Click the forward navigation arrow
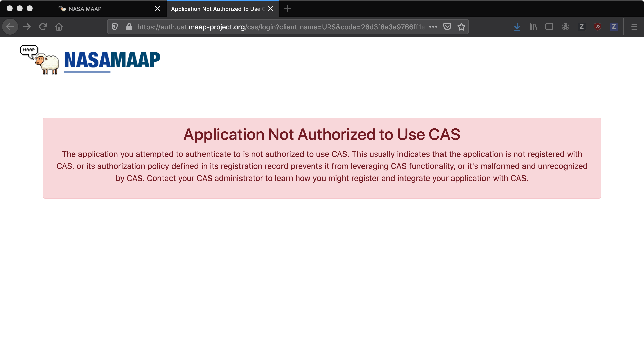This screenshot has width=644, height=357. [26, 27]
